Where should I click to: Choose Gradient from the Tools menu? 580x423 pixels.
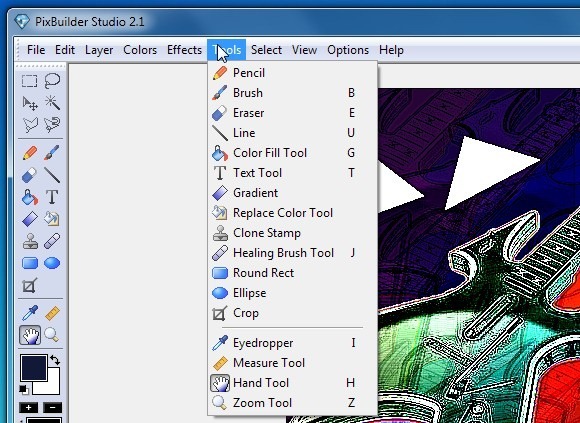coord(293,193)
